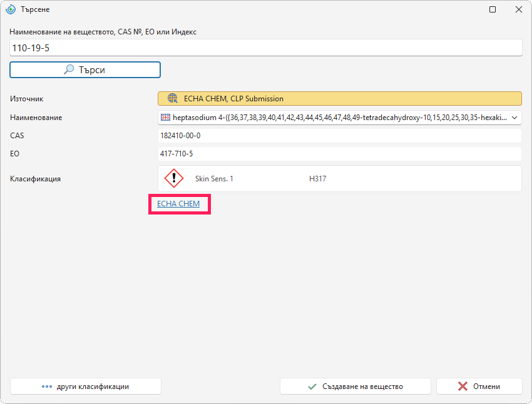Image resolution: width=532 pixels, height=404 pixels.
Task: Click the EO field showing 417-710-5
Action: pos(340,154)
